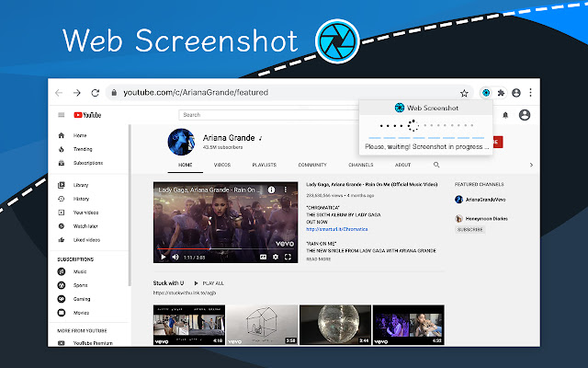588x368 pixels.
Task: Switch to the VIDEOS tab
Action: [x=222, y=165]
